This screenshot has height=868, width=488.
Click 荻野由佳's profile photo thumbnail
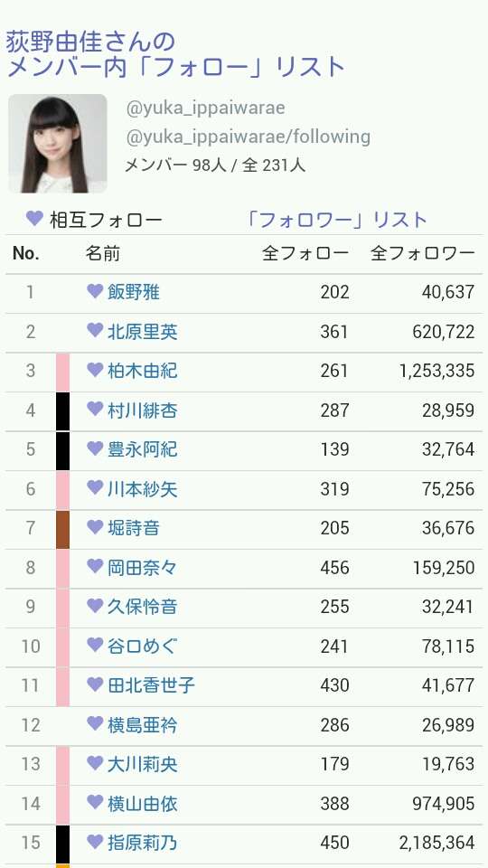click(x=58, y=144)
